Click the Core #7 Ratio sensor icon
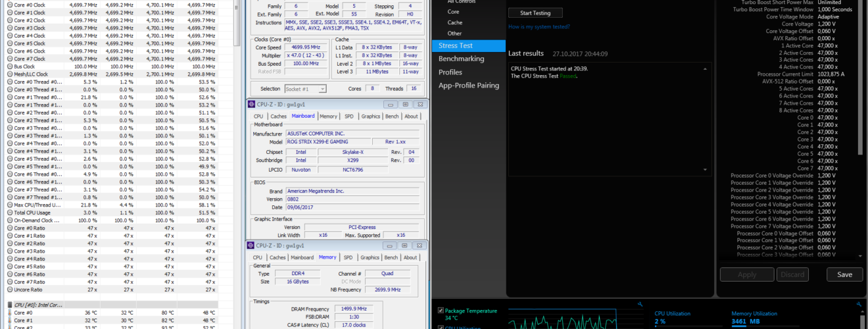 (x=10, y=282)
